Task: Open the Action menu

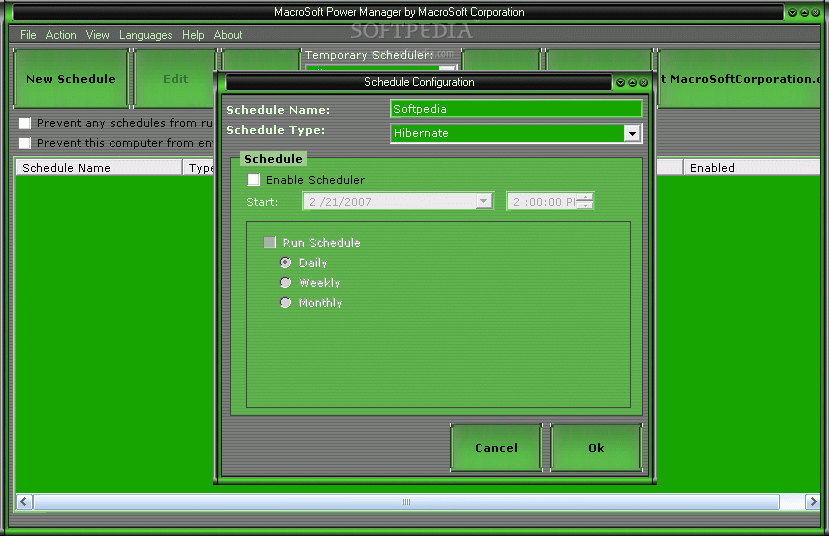Action: tap(61, 35)
